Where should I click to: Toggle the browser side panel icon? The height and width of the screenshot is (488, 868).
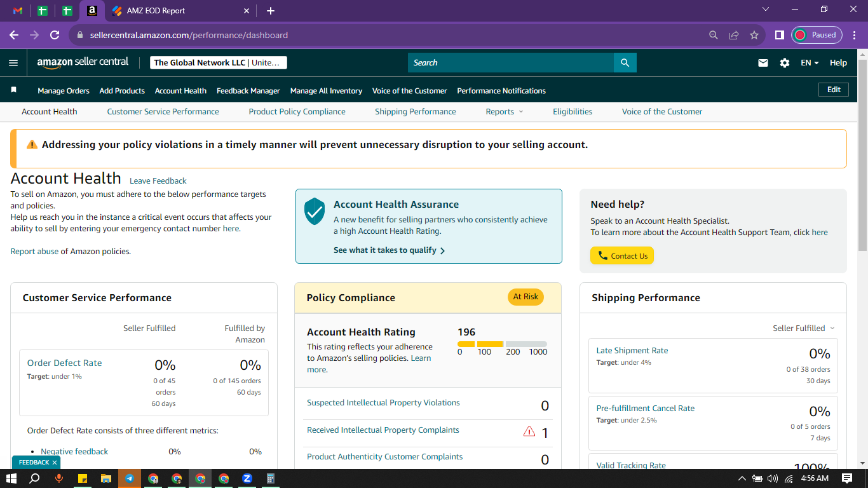tap(780, 35)
